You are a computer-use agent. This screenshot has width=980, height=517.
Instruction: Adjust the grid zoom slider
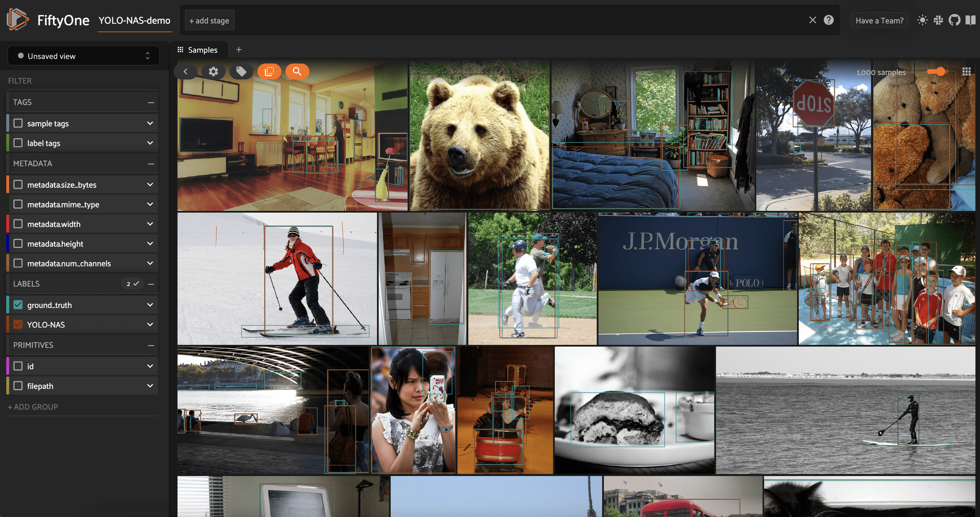[940, 72]
